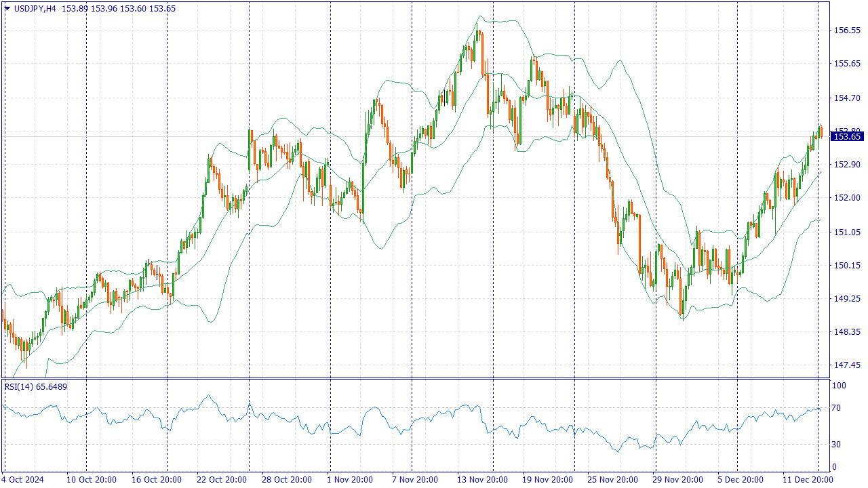Click the 156.55 price axis label
868x488 pixels.
[x=846, y=30]
